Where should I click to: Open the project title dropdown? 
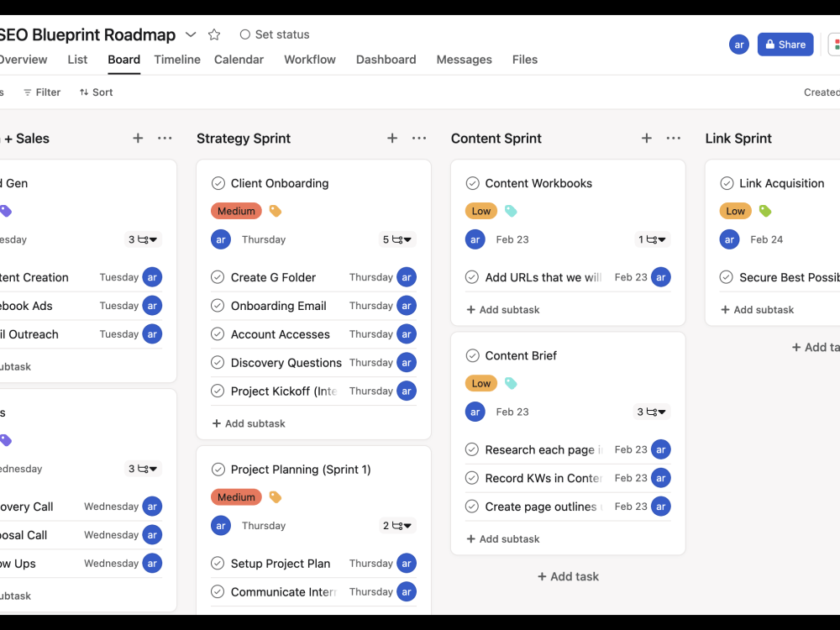190,34
